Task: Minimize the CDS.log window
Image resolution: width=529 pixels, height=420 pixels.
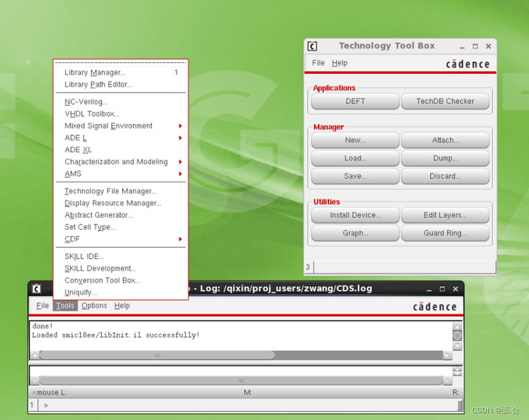Action: click(429, 289)
